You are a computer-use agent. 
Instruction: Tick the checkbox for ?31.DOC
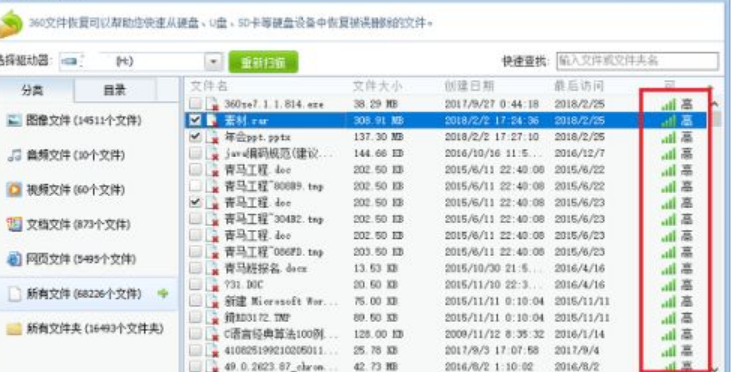(x=195, y=284)
